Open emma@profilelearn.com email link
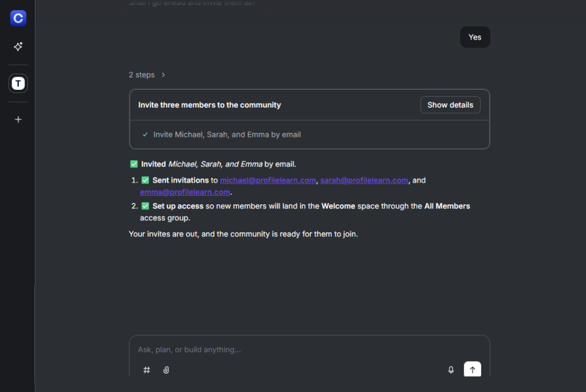 (185, 192)
